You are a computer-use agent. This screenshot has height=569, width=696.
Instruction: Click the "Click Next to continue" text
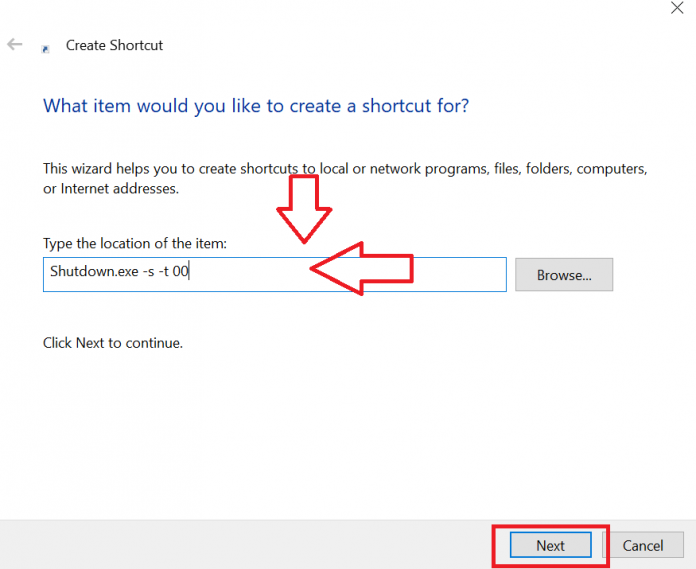click(113, 343)
